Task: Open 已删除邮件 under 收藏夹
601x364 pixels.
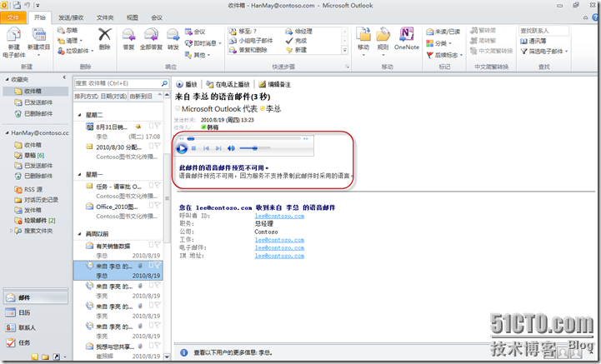Action: 33,113
